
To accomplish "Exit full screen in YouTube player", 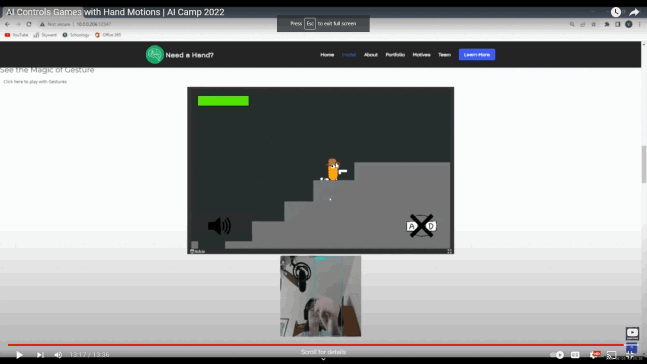I will [x=630, y=355].
